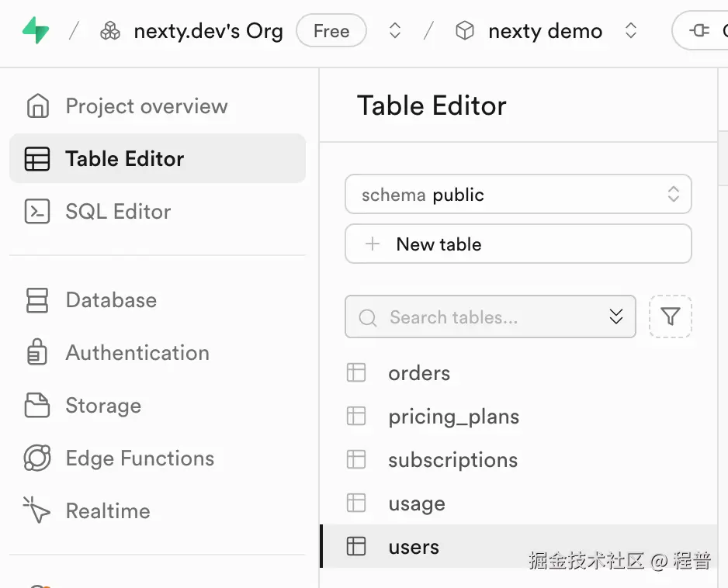The image size is (728, 588).
Task: Open the Authentication section
Action: [x=137, y=353]
